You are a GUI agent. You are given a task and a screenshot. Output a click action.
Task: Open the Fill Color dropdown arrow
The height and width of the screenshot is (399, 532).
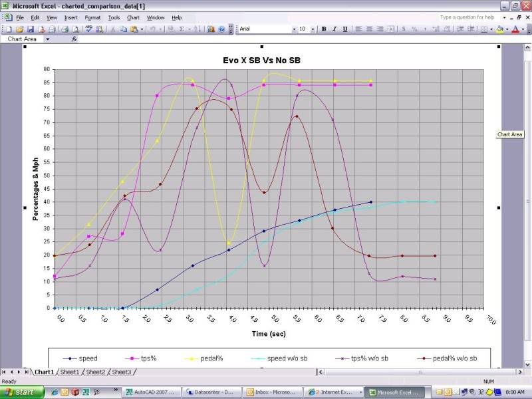tap(507, 29)
